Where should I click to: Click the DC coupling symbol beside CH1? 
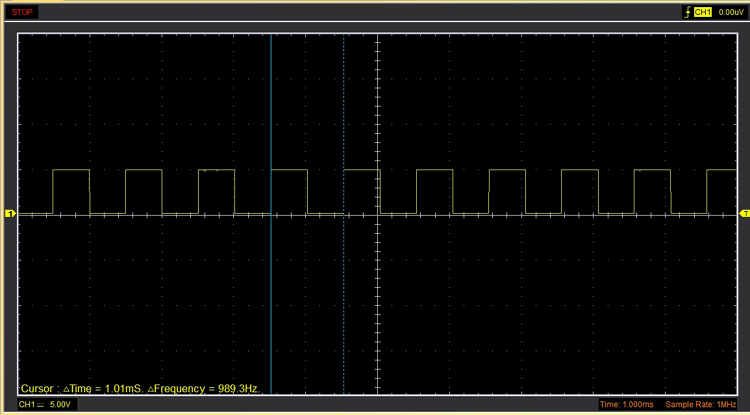click(x=41, y=404)
